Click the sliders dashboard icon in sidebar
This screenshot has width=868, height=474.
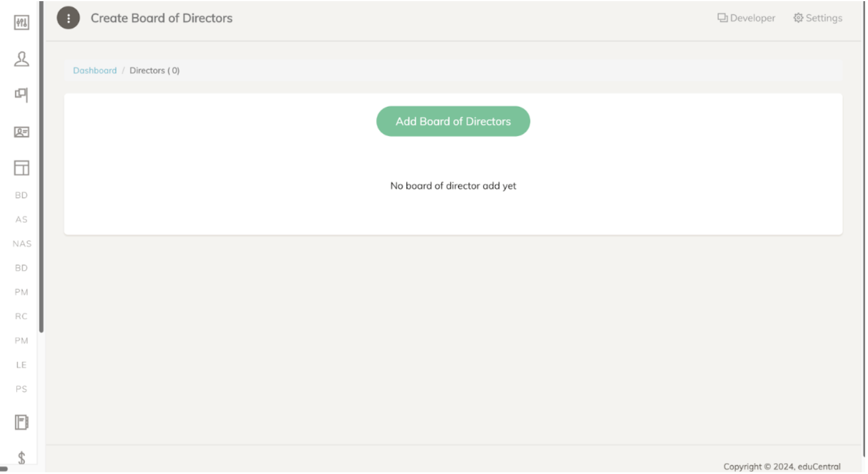[x=21, y=23]
